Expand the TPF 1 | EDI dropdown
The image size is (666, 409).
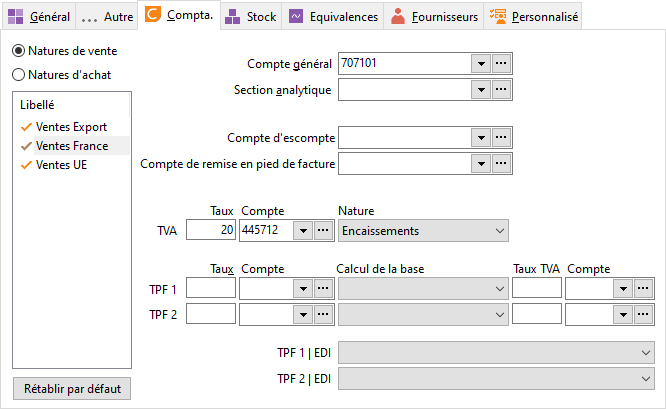pos(496,353)
